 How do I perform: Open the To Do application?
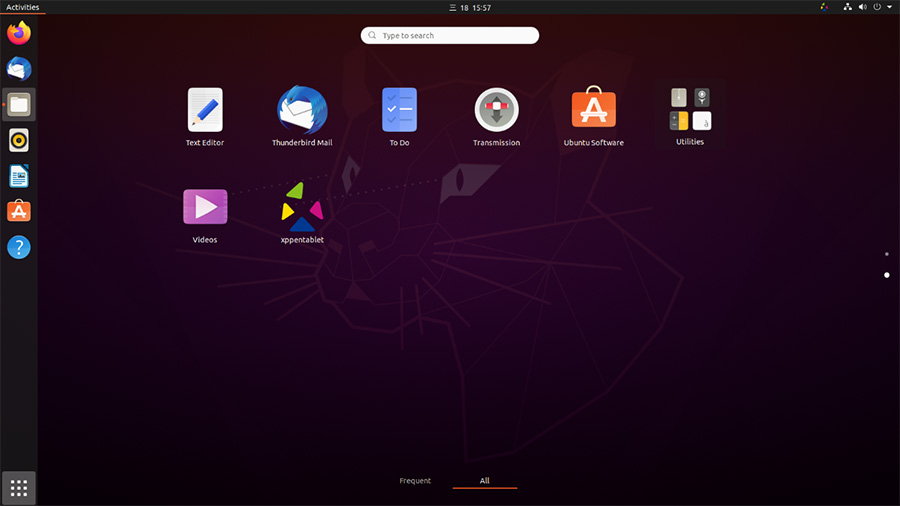click(x=399, y=110)
